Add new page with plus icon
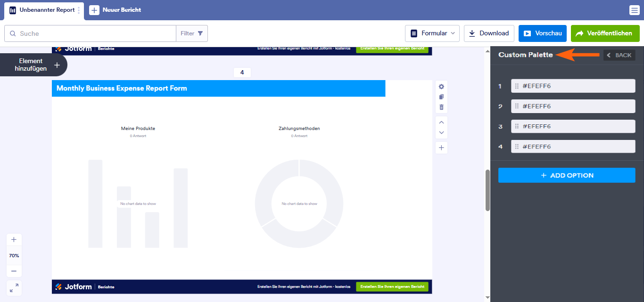The width and height of the screenshot is (644, 302). pyautogui.click(x=441, y=148)
